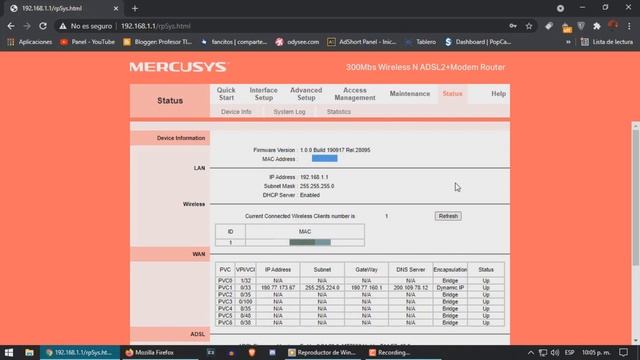Open the Maintenance tab

click(410, 94)
